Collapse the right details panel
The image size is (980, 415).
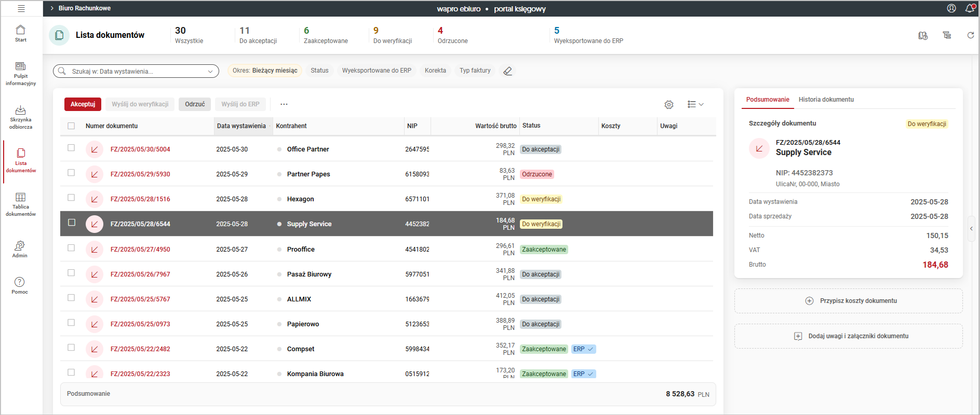[x=971, y=228]
